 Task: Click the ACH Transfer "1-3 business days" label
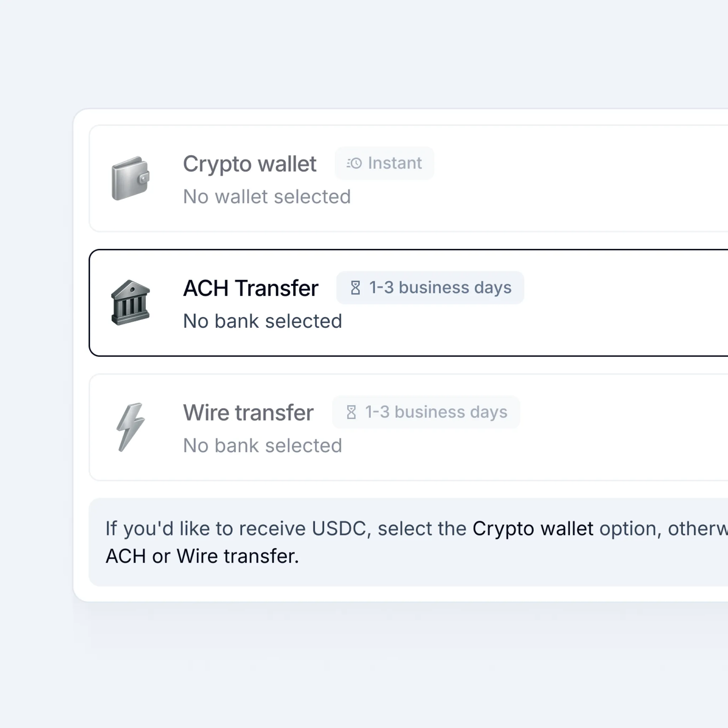click(x=440, y=288)
